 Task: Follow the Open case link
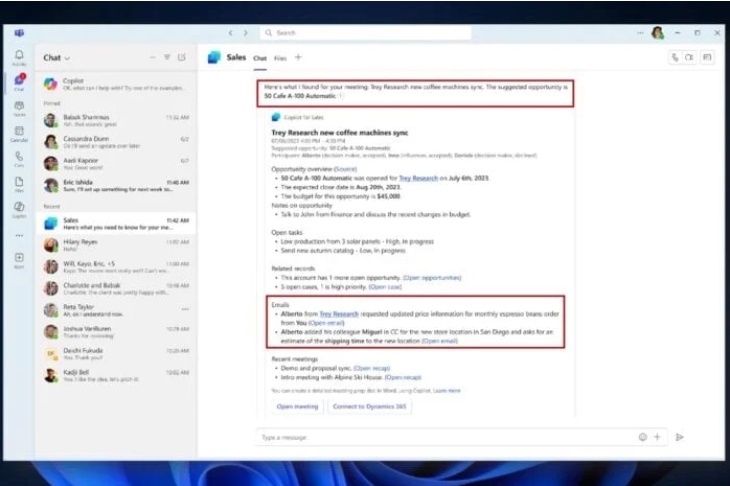tap(385, 287)
